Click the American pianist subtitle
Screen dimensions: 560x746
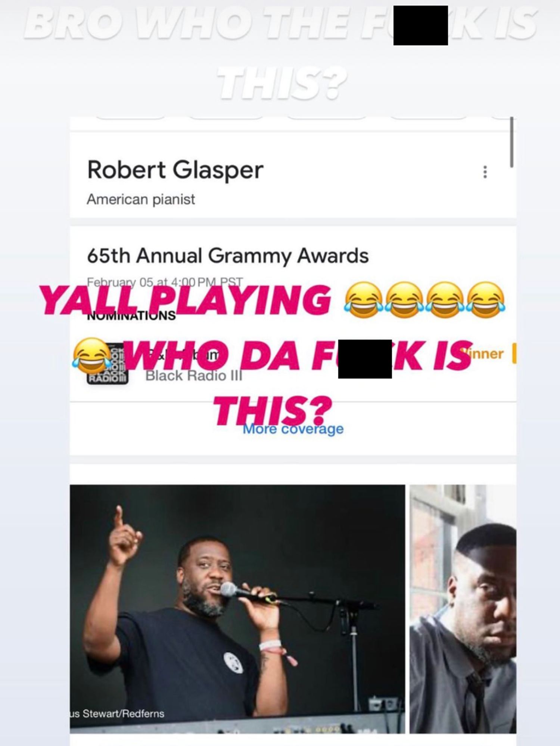tap(141, 199)
